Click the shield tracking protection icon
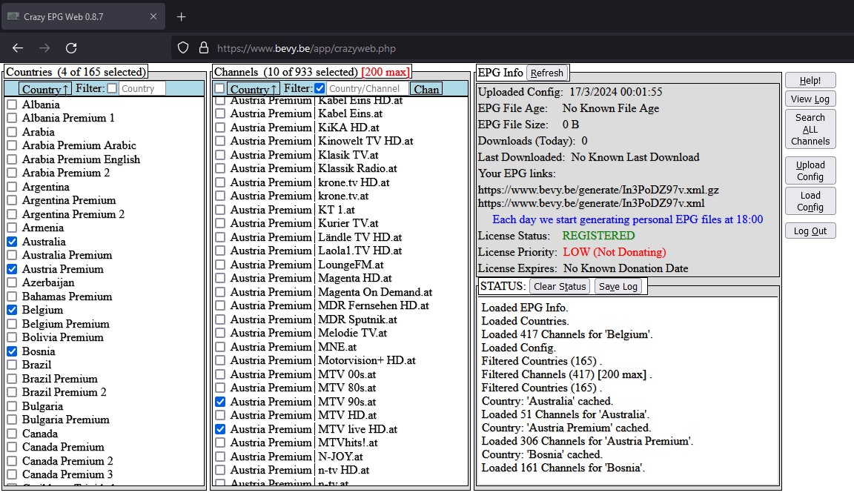 point(183,48)
